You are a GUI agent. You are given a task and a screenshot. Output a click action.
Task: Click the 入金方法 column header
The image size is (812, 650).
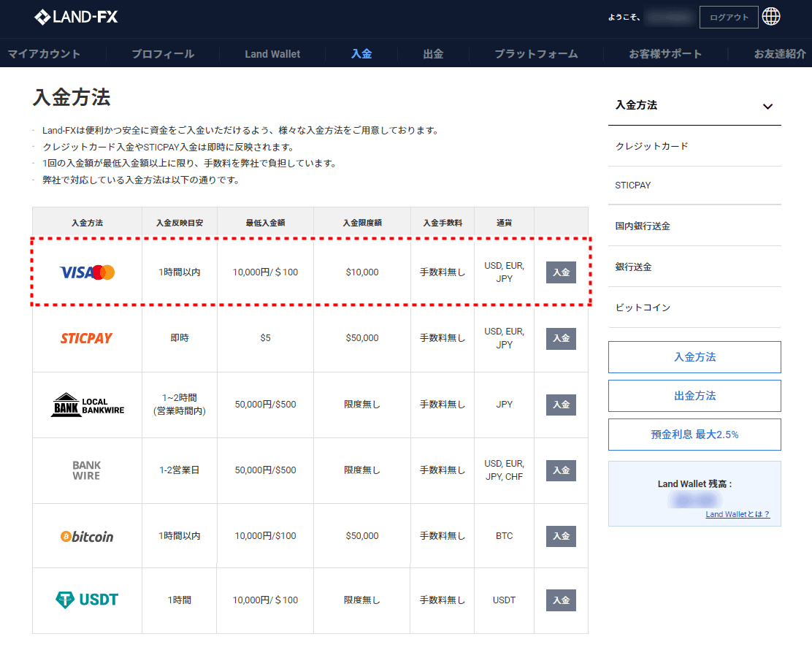click(87, 223)
